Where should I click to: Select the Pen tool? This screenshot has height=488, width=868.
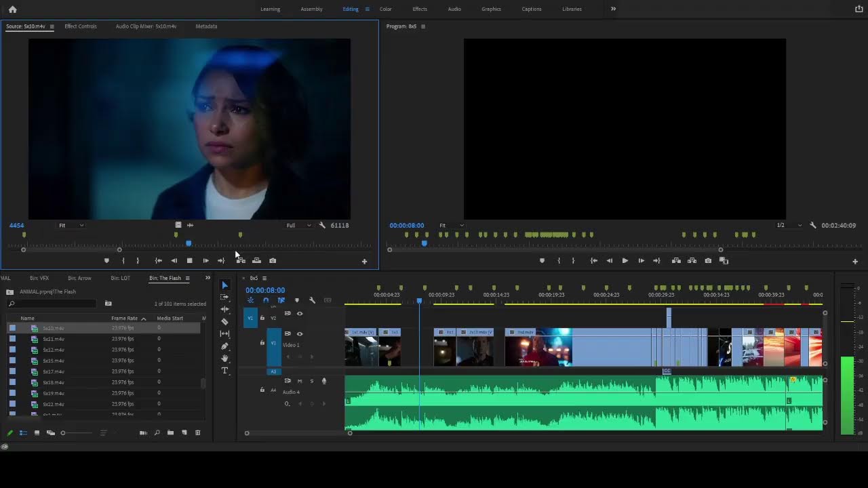[x=225, y=346]
